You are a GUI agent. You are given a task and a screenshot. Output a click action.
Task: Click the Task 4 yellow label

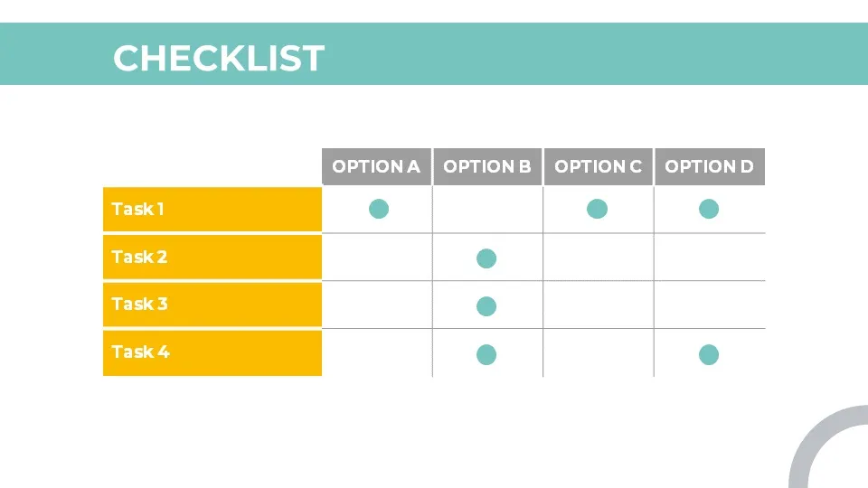pyautogui.click(x=212, y=352)
